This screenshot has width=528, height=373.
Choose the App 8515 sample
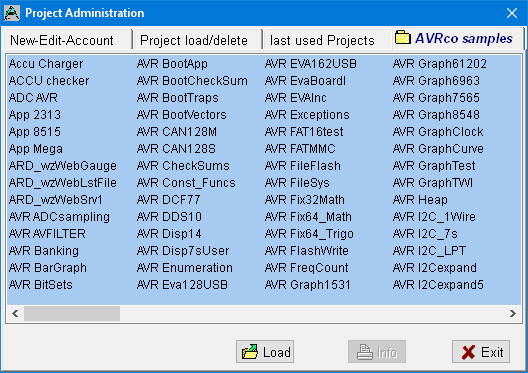(x=35, y=132)
